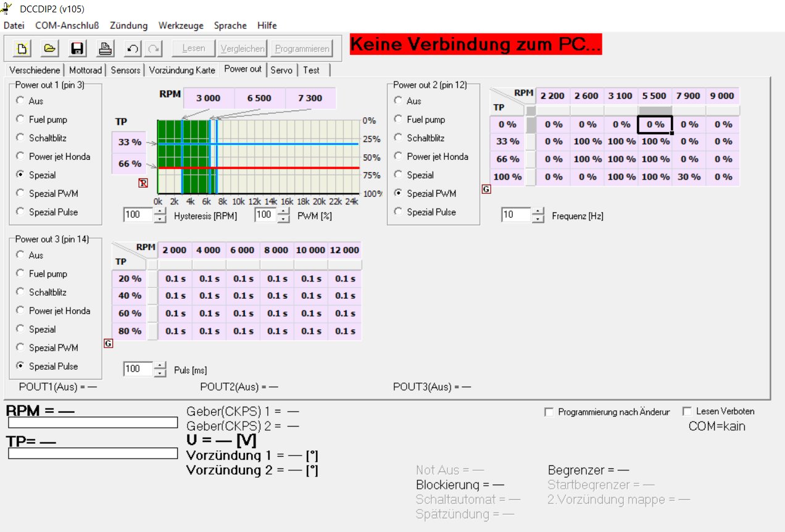The width and height of the screenshot is (785, 532).
Task: Click the Save floppy disk icon
Action: click(78, 48)
